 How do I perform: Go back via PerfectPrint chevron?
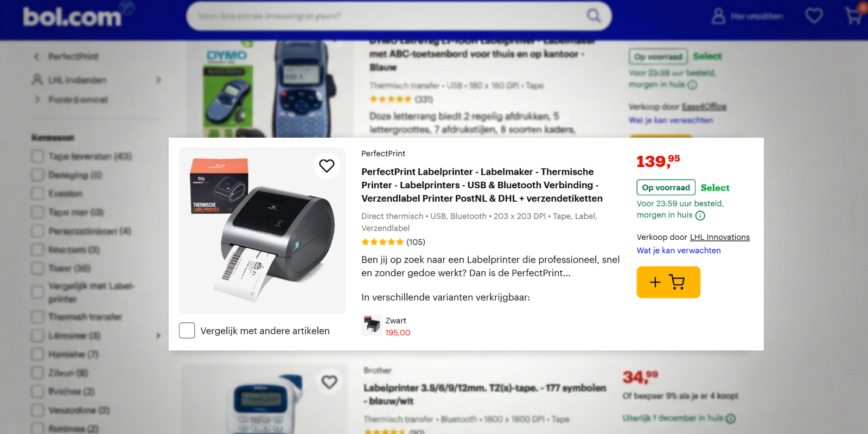point(37,56)
